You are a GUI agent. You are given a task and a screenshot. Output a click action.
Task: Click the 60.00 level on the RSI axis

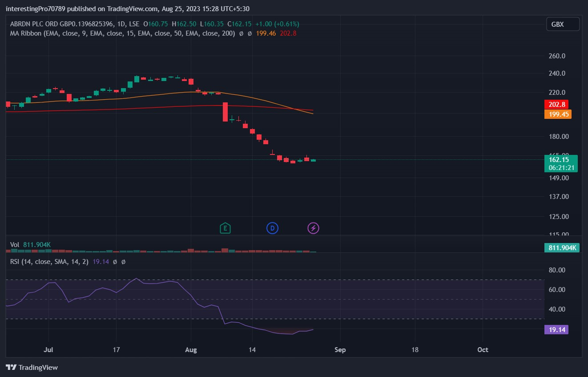point(557,290)
